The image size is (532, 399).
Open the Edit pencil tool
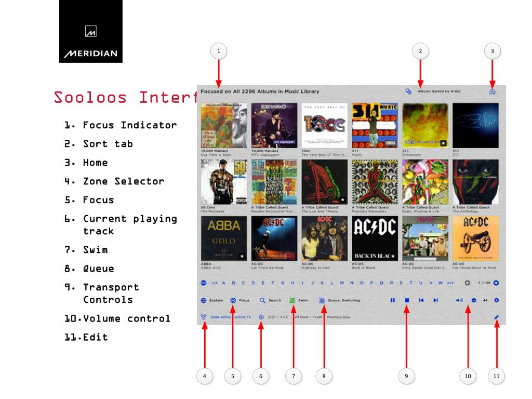[496, 317]
